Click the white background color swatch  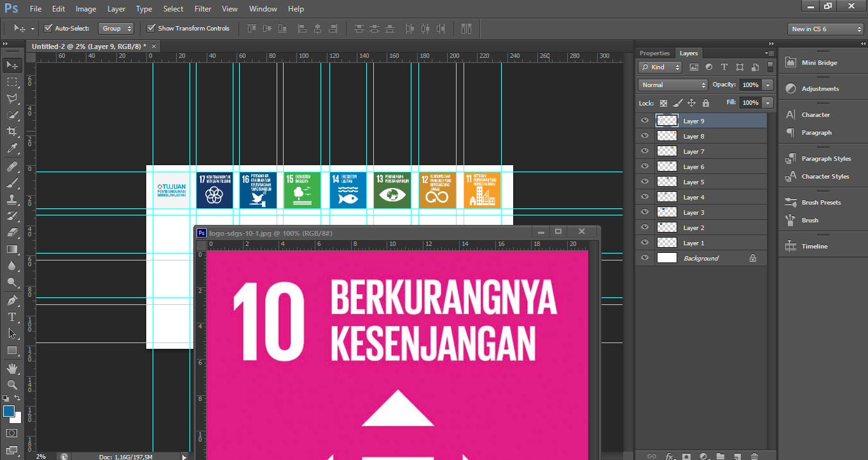click(17, 419)
